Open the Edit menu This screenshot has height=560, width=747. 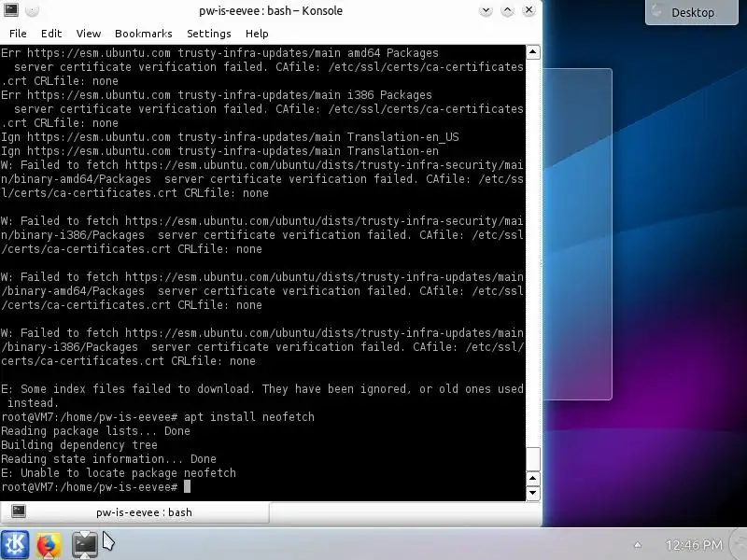(51, 34)
